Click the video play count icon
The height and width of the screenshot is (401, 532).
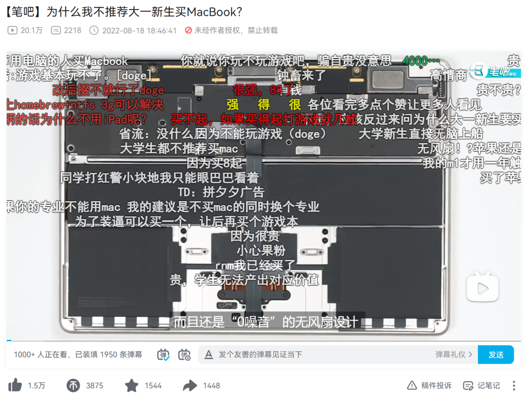pyautogui.click(x=12, y=30)
